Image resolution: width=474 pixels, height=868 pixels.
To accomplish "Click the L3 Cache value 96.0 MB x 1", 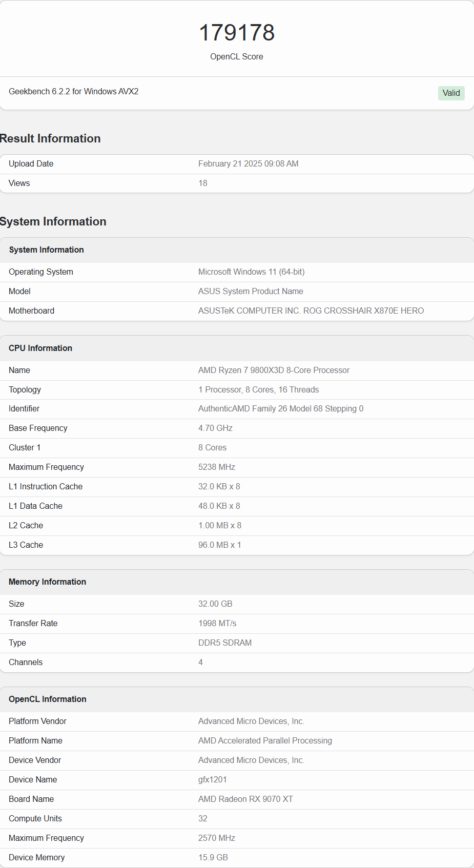I will coord(219,545).
